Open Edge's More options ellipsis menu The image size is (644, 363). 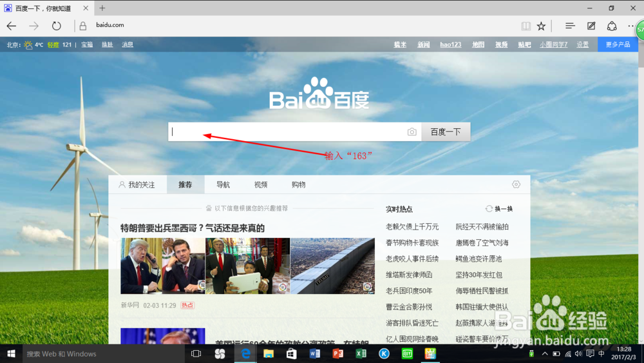631,26
